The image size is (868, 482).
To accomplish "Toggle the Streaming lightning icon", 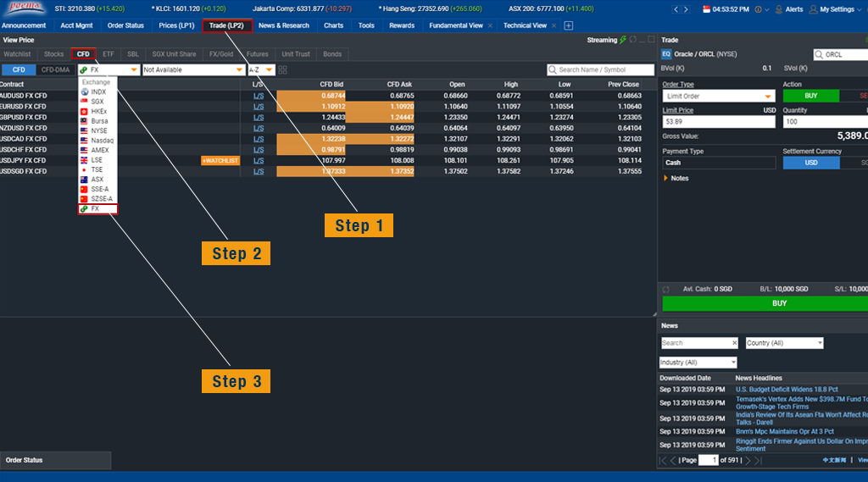I will tap(623, 40).
